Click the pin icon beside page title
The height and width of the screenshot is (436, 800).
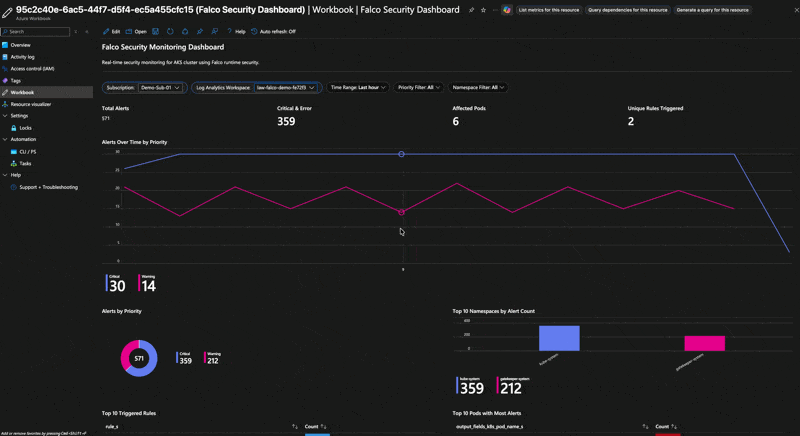[x=471, y=10]
